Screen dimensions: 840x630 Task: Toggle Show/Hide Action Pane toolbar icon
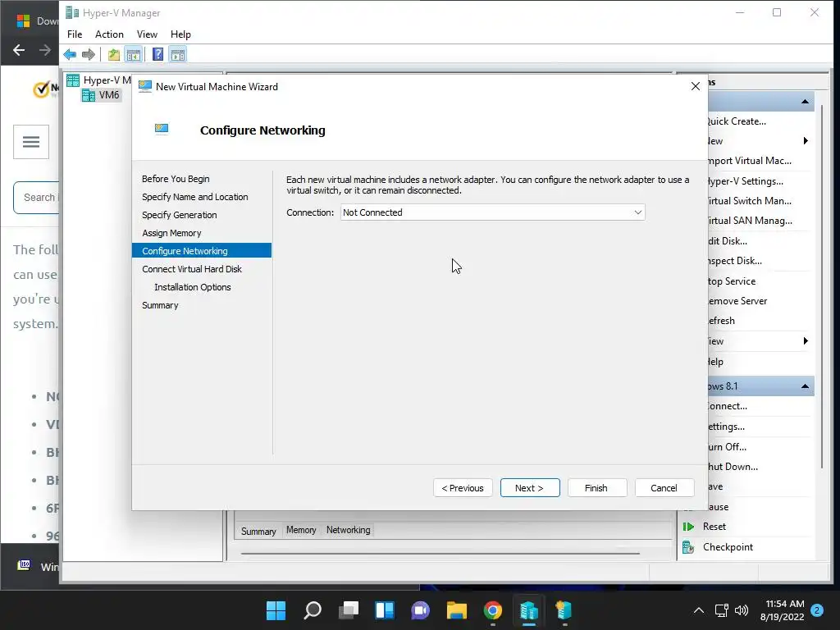click(178, 54)
